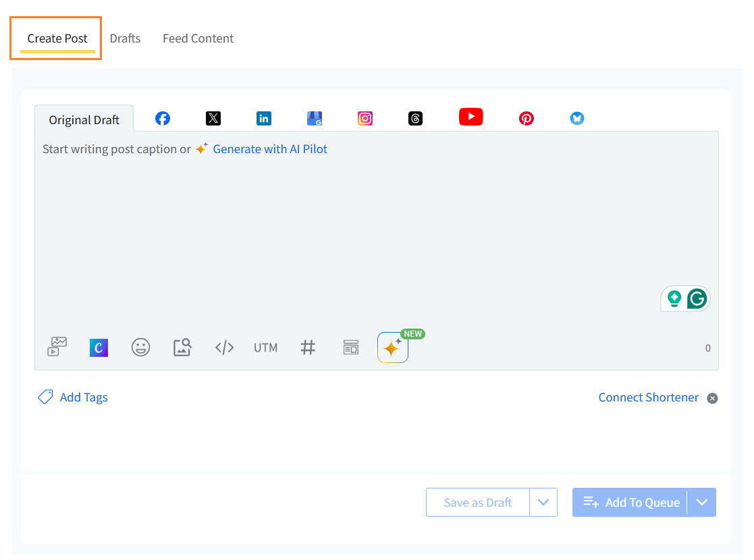
Task: Select the X (Twitter) platform tab
Action: 213,118
